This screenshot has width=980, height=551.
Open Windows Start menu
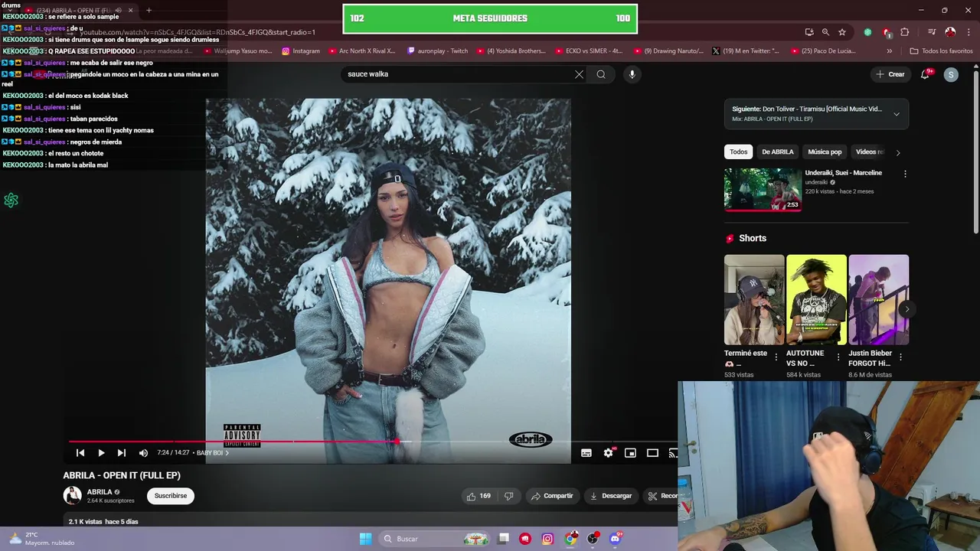(365, 539)
